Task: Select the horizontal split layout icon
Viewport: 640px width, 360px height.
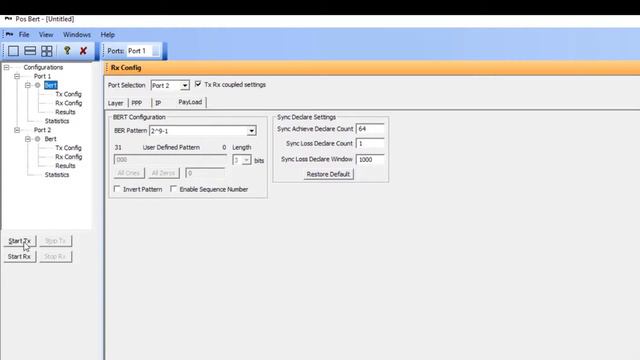Action: pos(30,51)
